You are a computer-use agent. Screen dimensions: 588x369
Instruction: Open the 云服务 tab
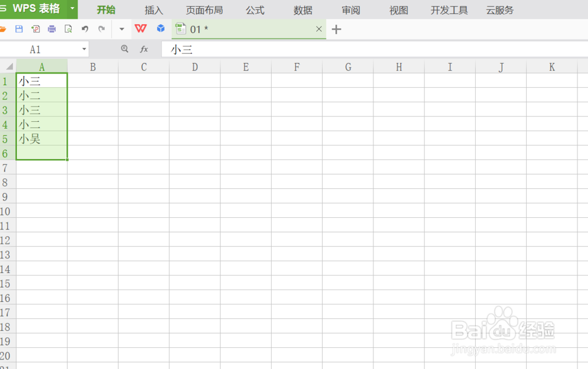[500, 10]
